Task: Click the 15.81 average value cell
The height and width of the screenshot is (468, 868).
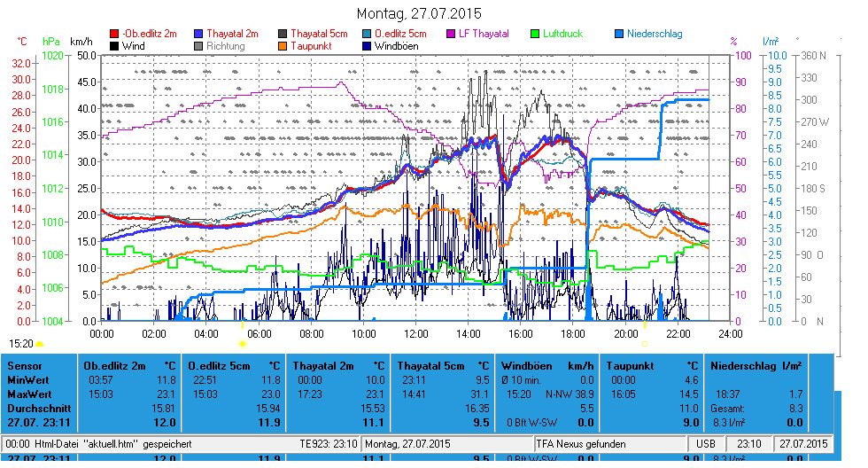Action: coord(163,409)
